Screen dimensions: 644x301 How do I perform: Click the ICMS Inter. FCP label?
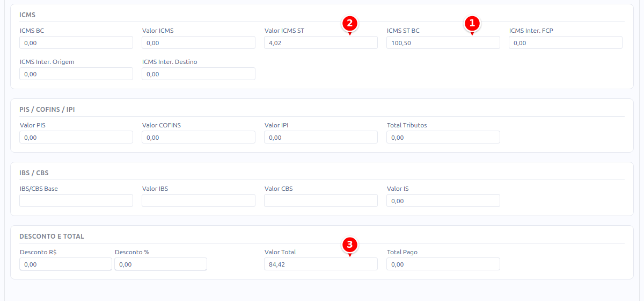pos(531,31)
